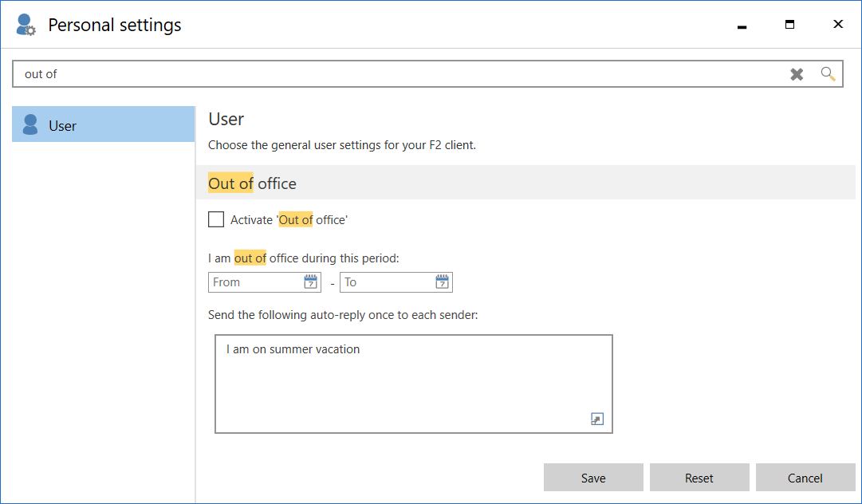
Task: Cancel the Personal settings dialog
Action: click(x=805, y=478)
